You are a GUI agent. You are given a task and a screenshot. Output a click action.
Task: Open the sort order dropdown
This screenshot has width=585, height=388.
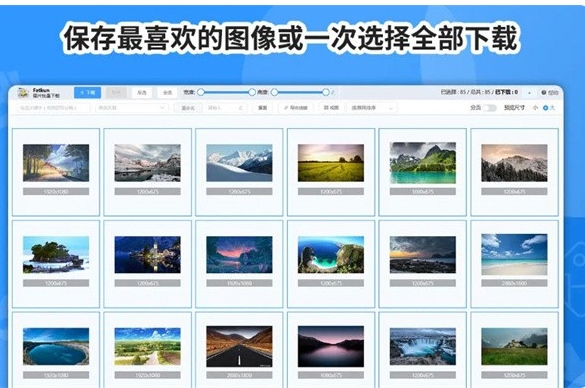[x=372, y=108]
